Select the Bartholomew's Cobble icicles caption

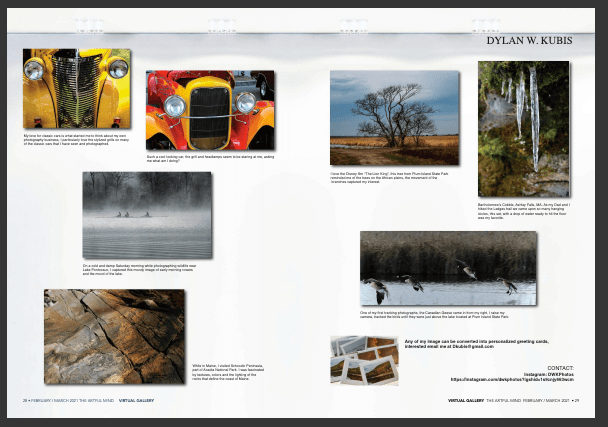pyautogui.click(x=521, y=213)
